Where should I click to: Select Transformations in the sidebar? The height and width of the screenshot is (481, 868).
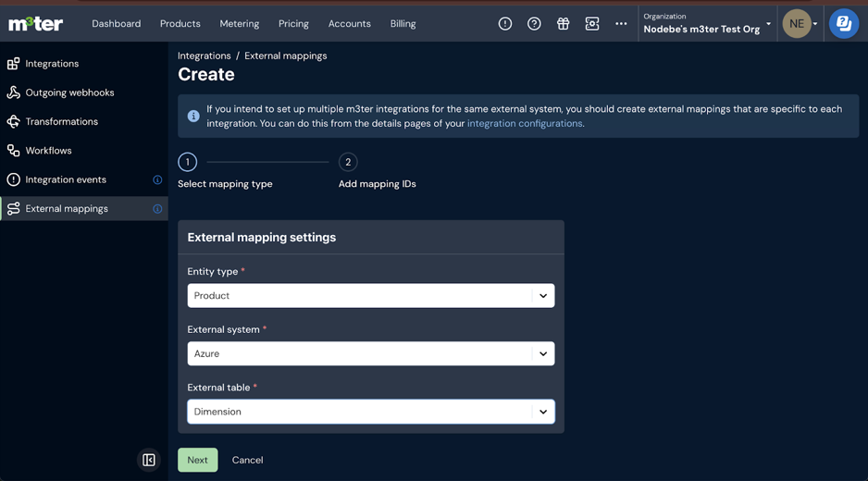tap(61, 121)
